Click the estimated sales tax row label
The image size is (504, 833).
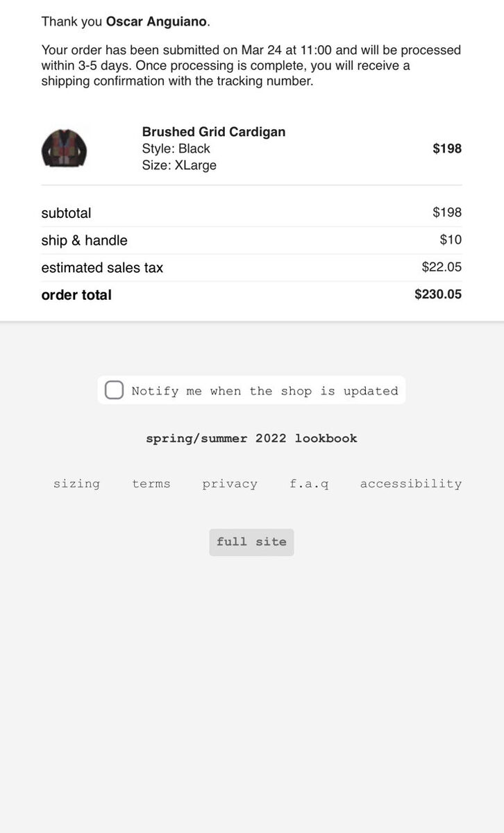(x=102, y=267)
